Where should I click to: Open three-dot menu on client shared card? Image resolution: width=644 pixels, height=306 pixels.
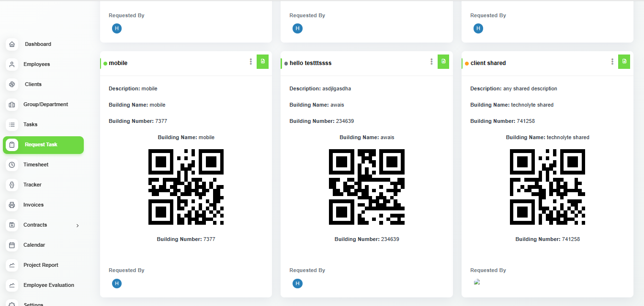coord(612,62)
